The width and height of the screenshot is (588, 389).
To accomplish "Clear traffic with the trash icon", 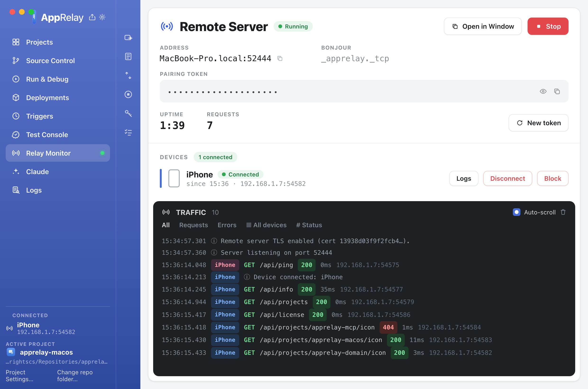I will 563,212.
